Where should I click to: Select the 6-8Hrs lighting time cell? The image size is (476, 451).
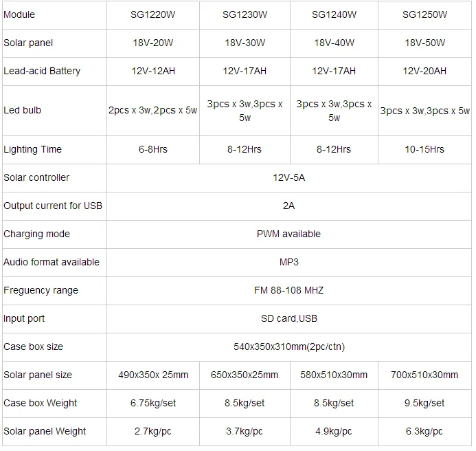click(153, 149)
